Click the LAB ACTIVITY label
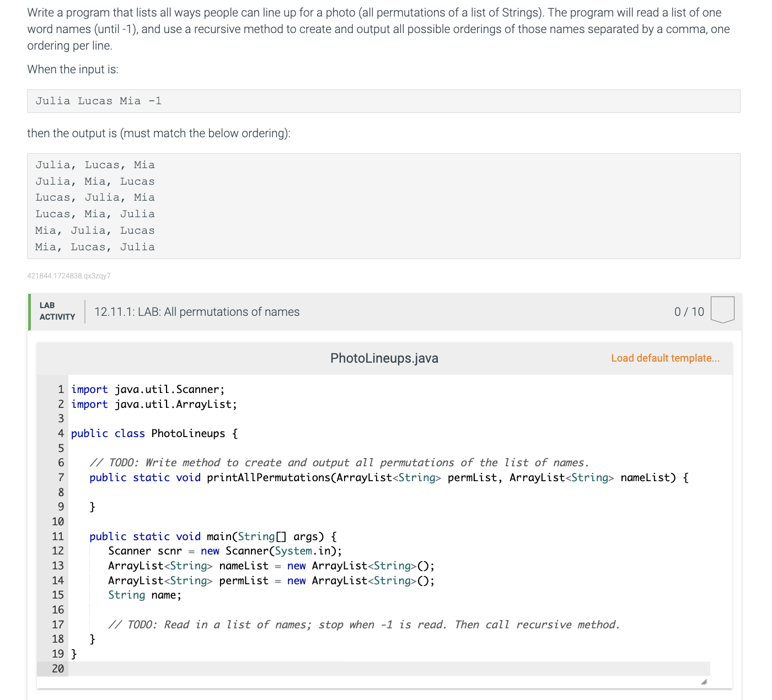 coord(57,311)
